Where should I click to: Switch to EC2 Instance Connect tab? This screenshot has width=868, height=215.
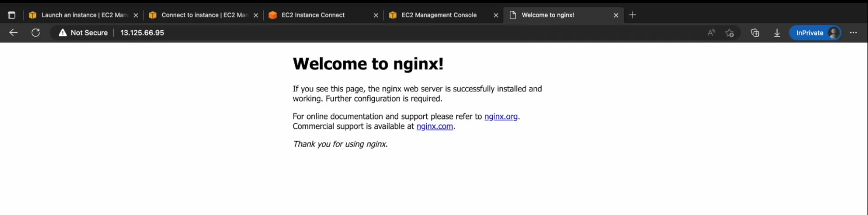click(323, 15)
